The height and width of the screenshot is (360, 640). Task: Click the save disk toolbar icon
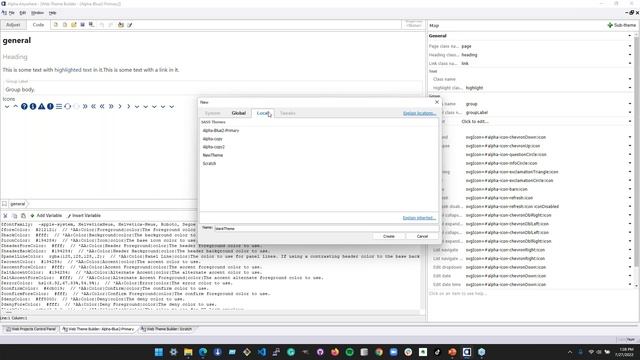click(x=82, y=25)
